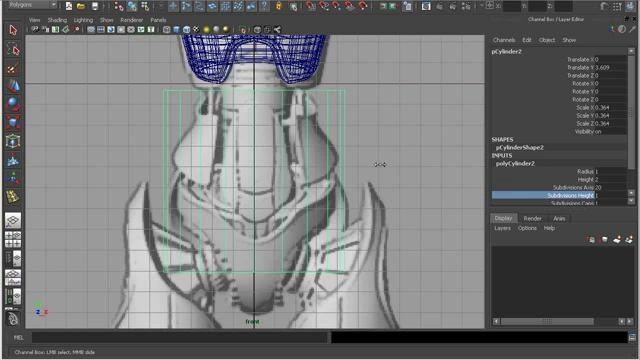The width and height of the screenshot is (640, 360).
Task: Switch to the Render layer tab
Action: (533, 218)
